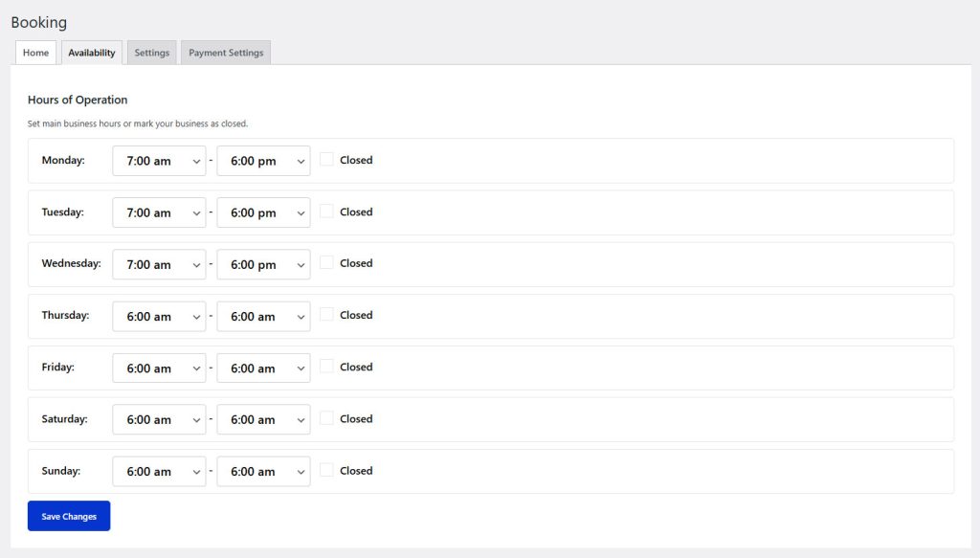The image size is (980, 558).
Task: Expand Friday closing time dropdown
Action: (263, 368)
